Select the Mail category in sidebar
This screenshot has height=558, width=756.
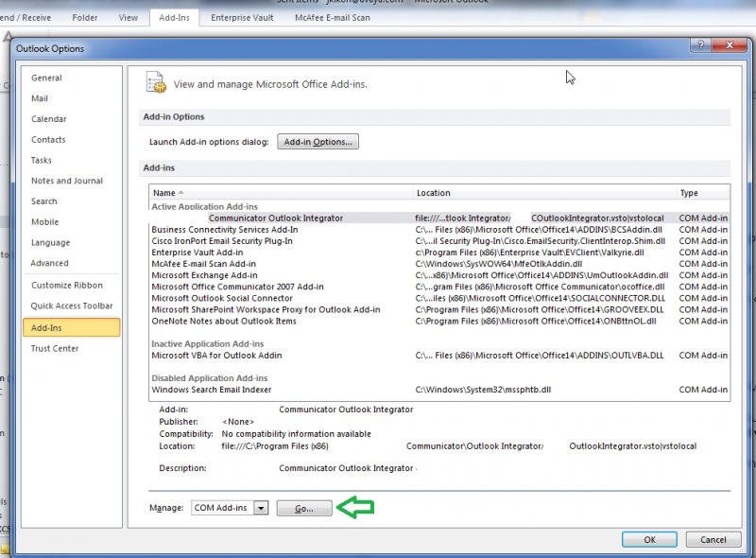[42, 97]
